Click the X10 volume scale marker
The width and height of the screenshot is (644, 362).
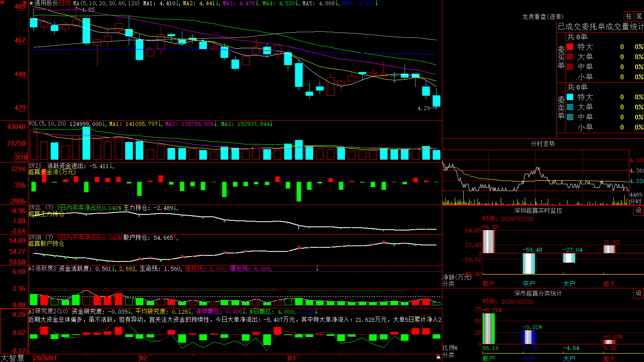coord(21,157)
